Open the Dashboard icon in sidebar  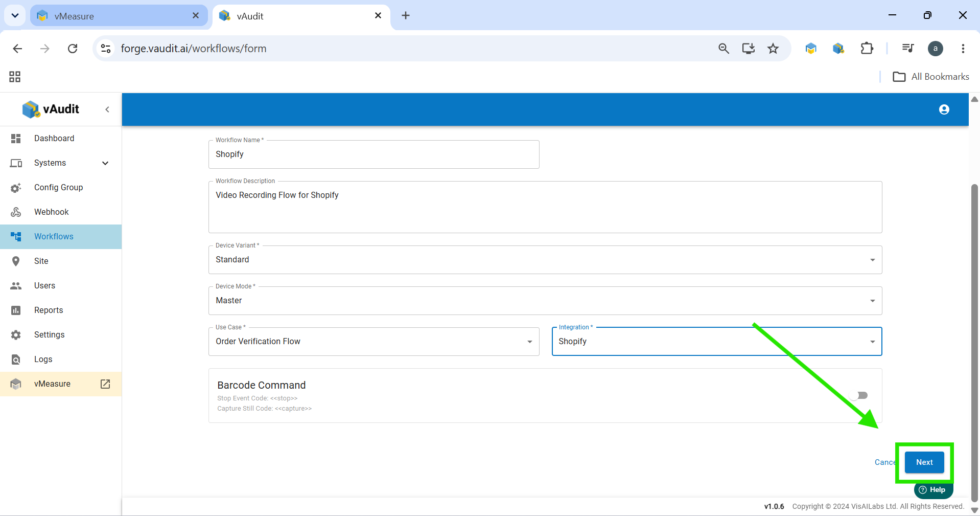point(16,139)
